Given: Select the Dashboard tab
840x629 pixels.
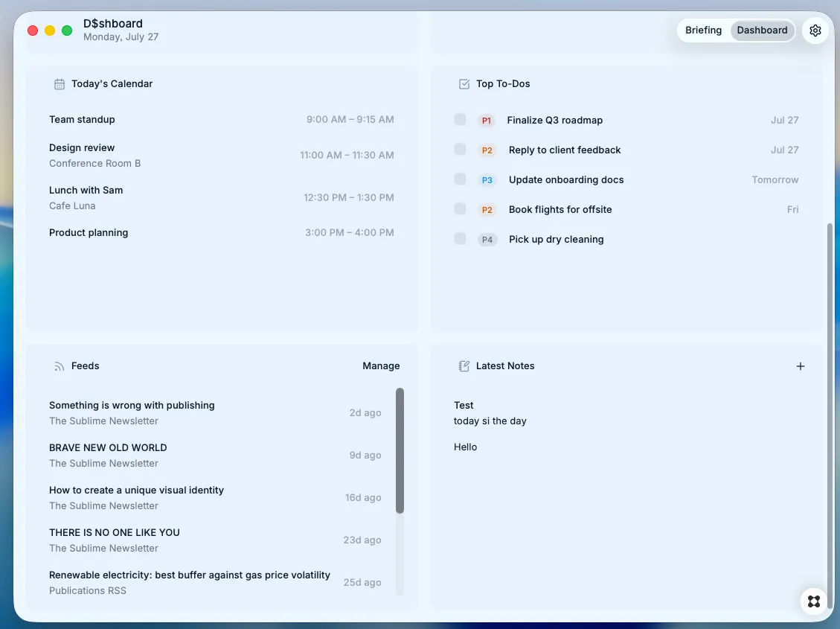Looking at the screenshot, I should pos(762,31).
